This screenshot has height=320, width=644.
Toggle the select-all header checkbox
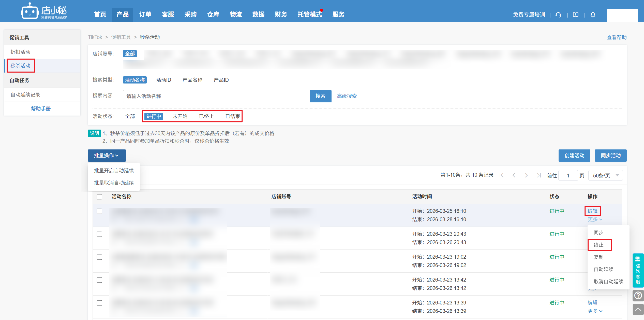[99, 197]
